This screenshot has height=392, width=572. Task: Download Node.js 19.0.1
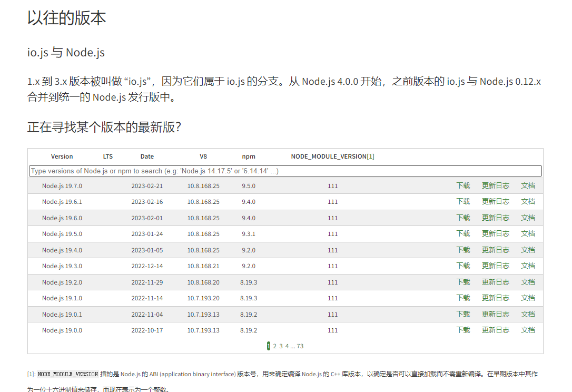[x=463, y=314]
